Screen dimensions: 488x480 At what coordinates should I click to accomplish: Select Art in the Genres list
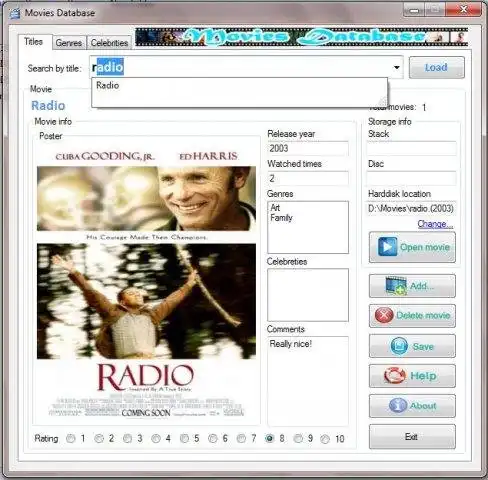click(275, 208)
